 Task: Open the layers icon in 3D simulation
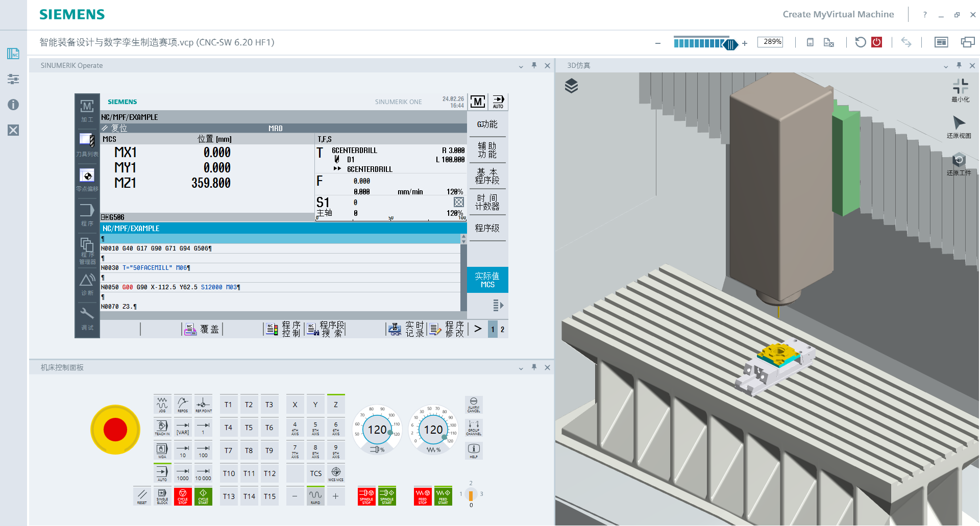572,86
